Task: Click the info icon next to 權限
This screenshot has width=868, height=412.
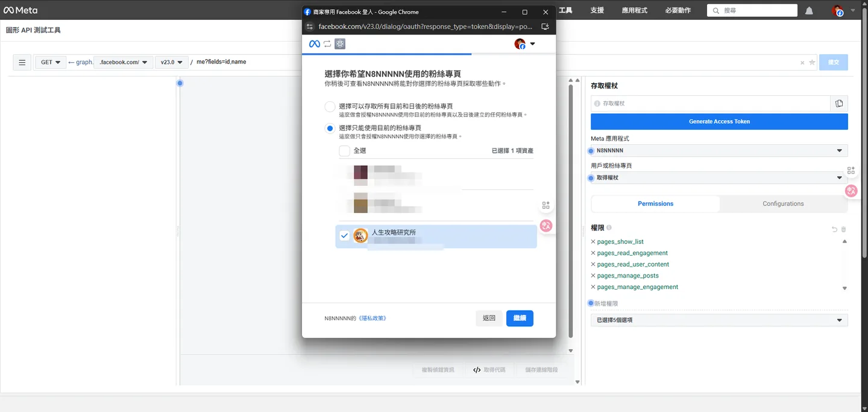Action: point(609,228)
